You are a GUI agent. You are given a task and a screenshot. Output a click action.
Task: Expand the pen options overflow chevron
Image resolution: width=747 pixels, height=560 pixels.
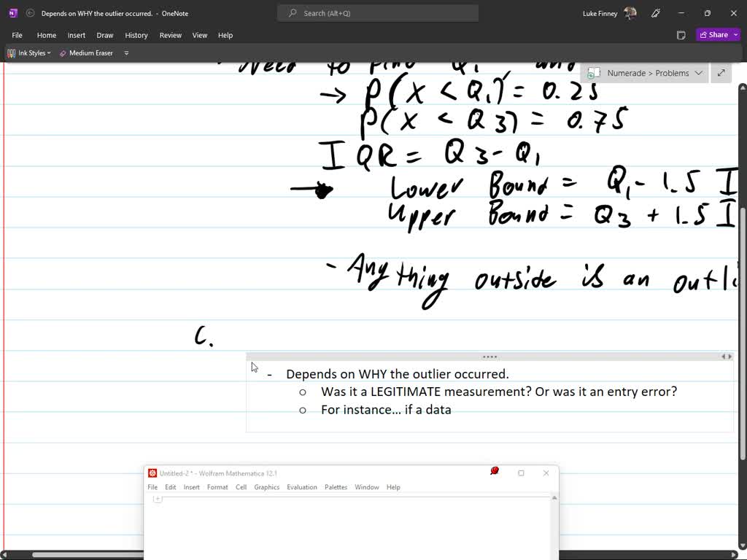click(125, 52)
